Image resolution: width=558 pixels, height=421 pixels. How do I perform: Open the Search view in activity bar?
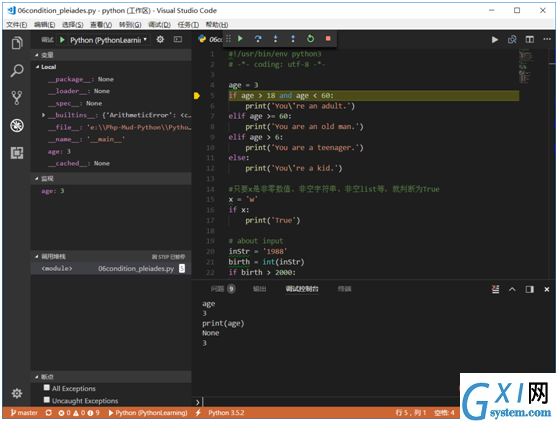pyautogui.click(x=17, y=70)
